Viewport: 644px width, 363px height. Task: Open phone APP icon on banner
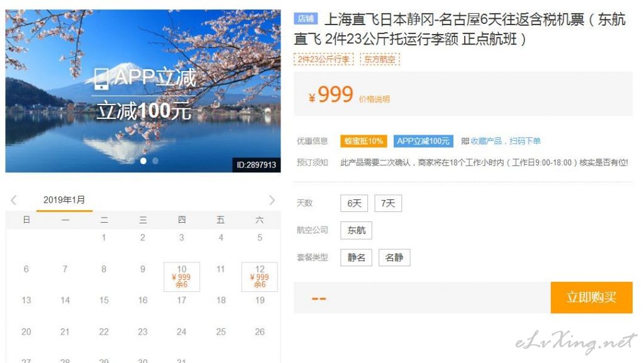101,79
